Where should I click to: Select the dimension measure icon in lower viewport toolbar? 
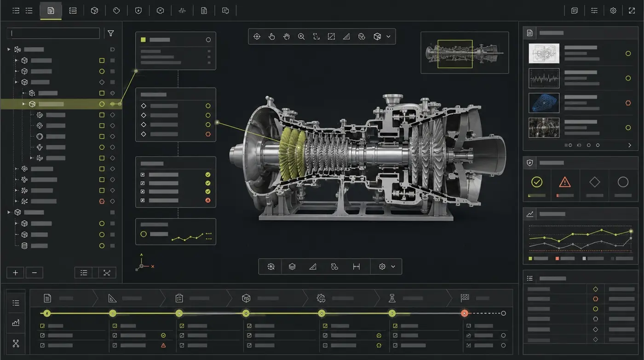356,267
